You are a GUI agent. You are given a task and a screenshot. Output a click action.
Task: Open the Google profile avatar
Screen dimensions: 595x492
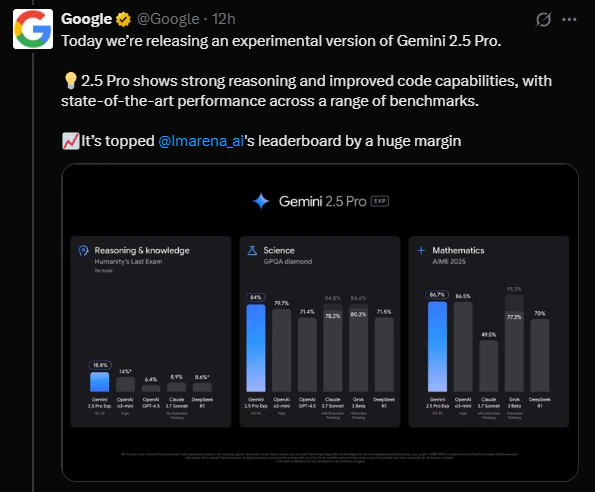33,29
